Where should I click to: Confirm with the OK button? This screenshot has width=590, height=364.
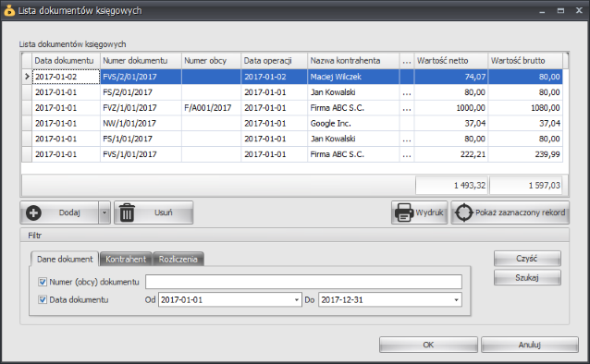[428, 345]
